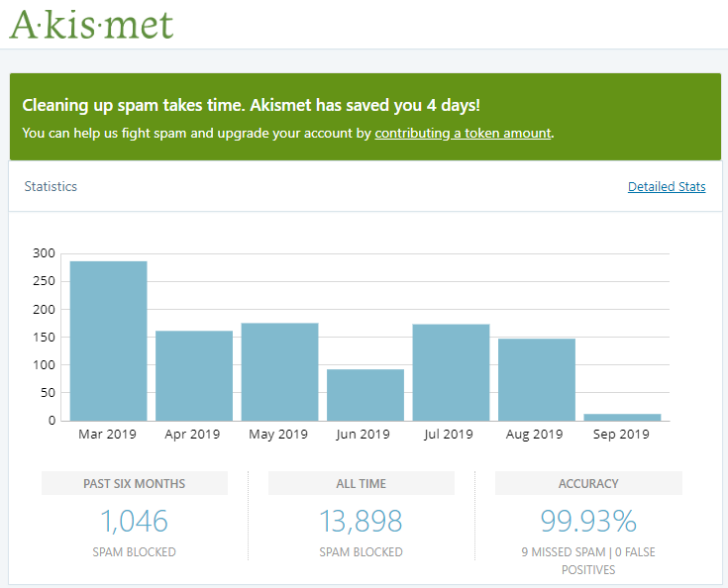Click the '200' y-axis value
The height and width of the screenshot is (588, 728).
pos(44,310)
